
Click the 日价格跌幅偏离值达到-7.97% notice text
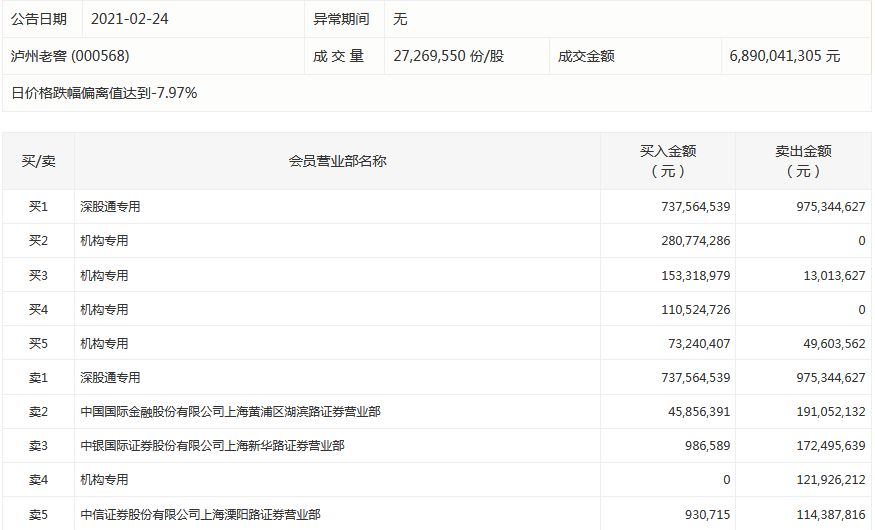pos(104,93)
